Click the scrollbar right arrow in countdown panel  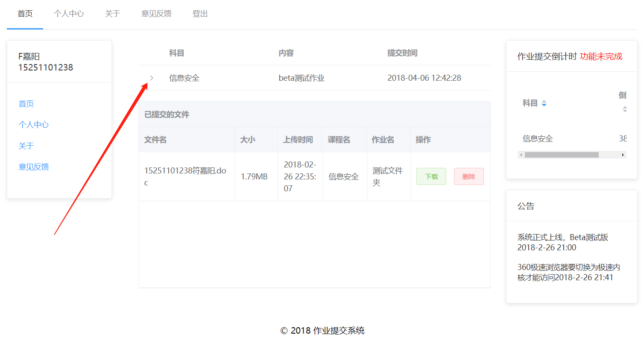623,155
